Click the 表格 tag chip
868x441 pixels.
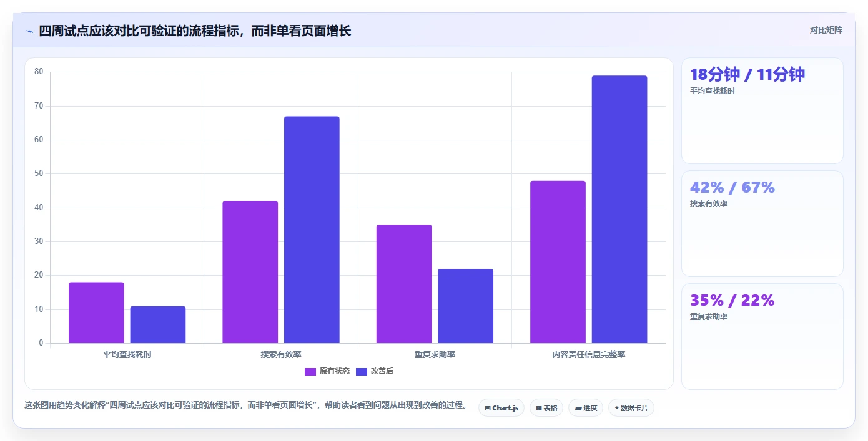546,408
